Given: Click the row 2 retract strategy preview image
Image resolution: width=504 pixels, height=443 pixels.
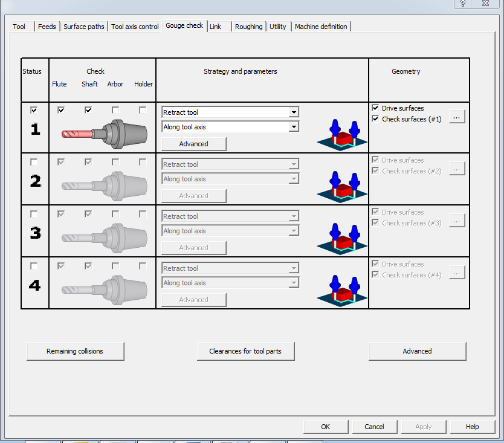Looking at the screenshot, I should tap(342, 187).
